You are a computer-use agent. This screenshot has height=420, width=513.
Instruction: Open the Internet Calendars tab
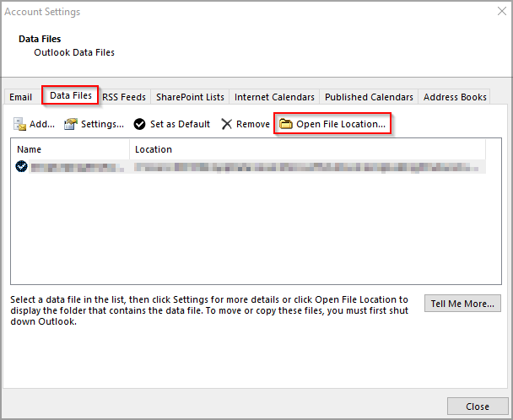[x=274, y=97]
